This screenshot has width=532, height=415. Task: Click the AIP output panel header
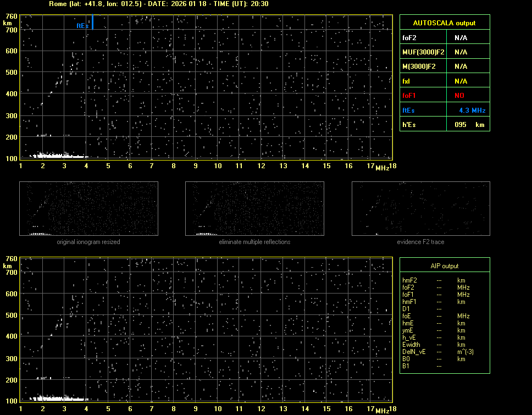[444, 266]
